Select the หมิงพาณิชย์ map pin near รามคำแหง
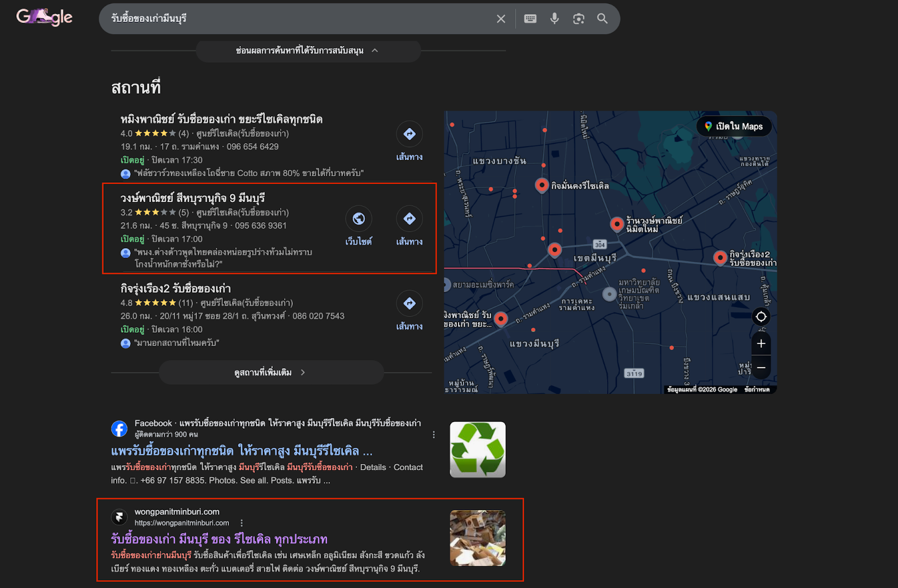The image size is (898, 588). [x=501, y=319]
